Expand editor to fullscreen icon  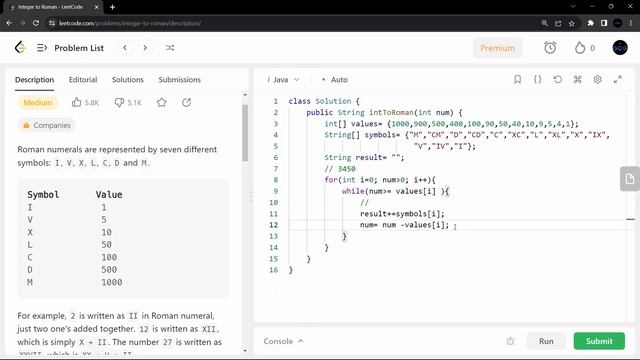(618, 79)
